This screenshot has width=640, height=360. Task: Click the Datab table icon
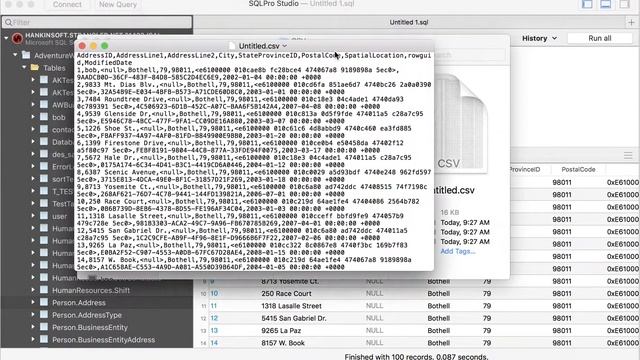pos(44,142)
